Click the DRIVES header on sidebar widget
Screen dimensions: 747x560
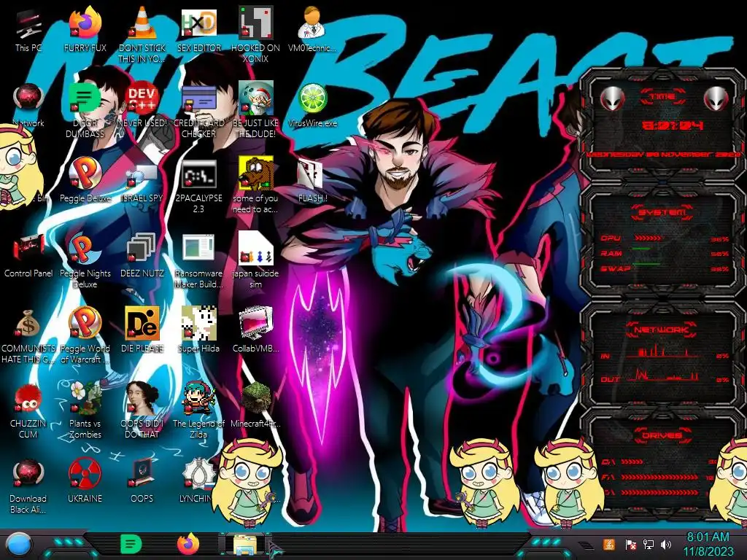point(662,435)
